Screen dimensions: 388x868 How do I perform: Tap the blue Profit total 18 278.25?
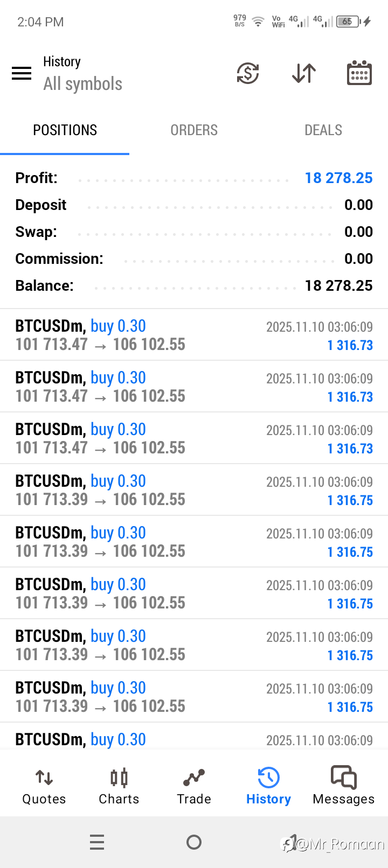(x=338, y=178)
